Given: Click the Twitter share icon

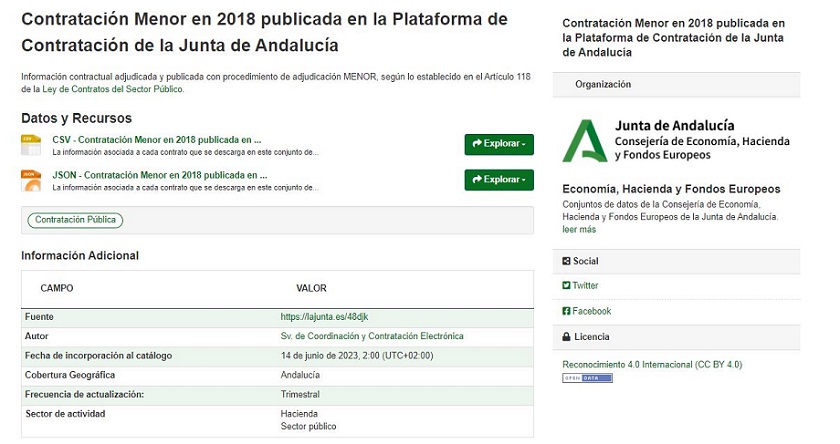Looking at the screenshot, I should pos(567,286).
